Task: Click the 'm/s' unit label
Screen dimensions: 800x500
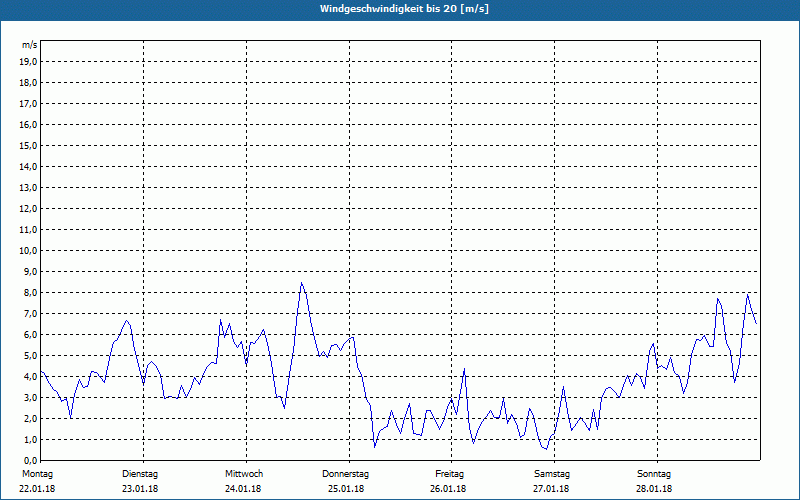Action: pyautogui.click(x=30, y=45)
